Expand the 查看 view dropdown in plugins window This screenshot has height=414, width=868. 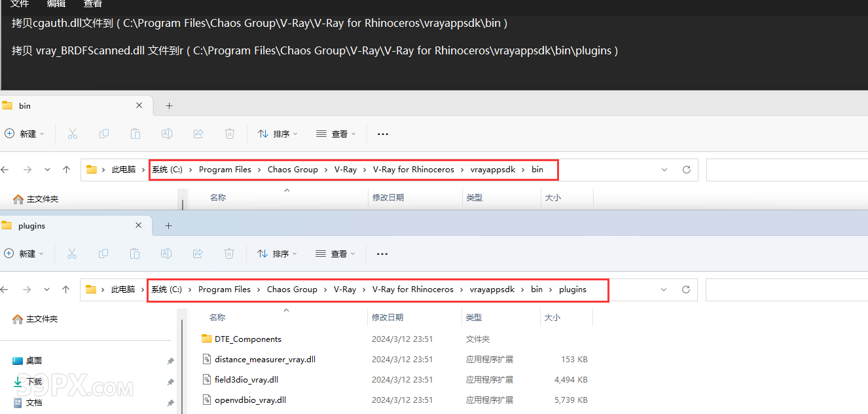[x=335, y=254]
